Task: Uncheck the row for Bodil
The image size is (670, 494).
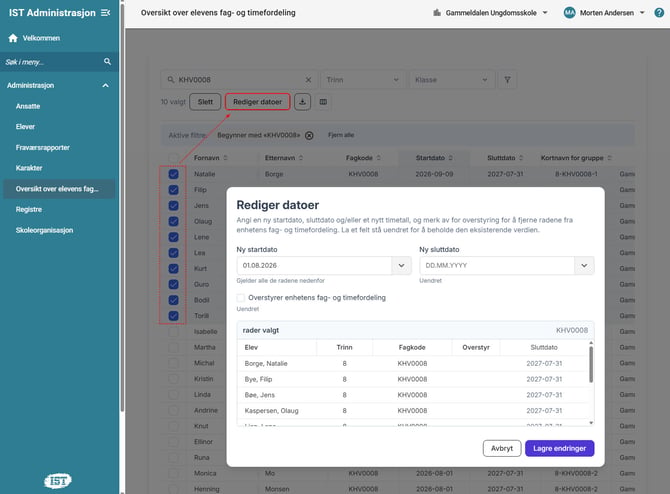Action: pyautogui.click(x=173, y=300)
